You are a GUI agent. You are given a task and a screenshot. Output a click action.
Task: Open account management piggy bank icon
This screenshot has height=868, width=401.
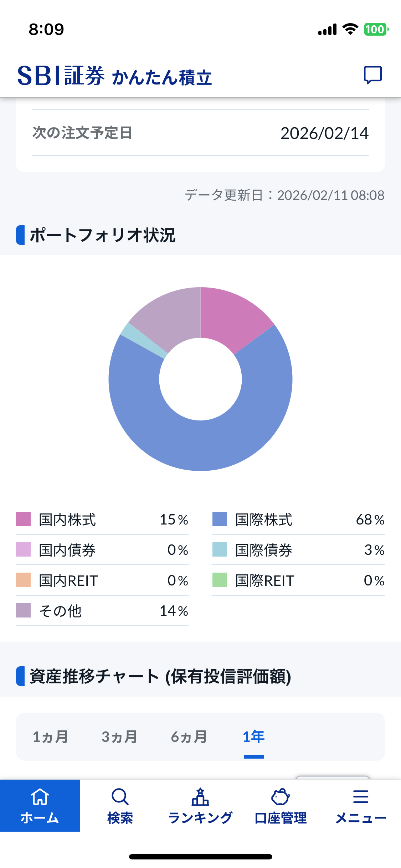tap(281, 797)
